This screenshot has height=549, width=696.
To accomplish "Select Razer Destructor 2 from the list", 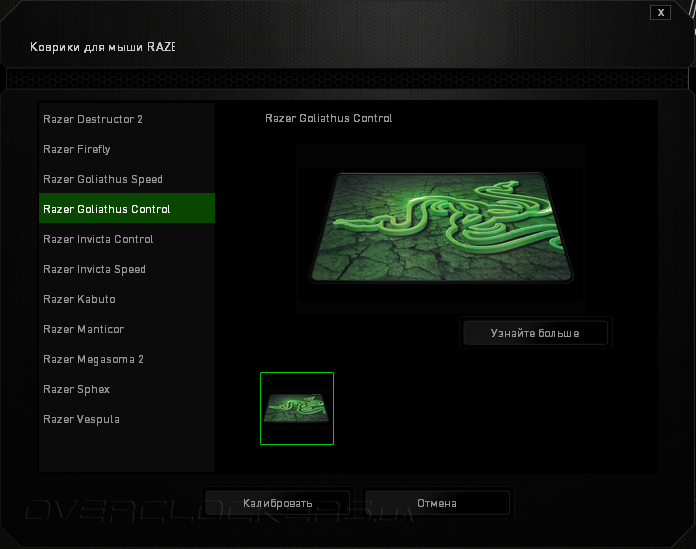I will tap(127, 119).
